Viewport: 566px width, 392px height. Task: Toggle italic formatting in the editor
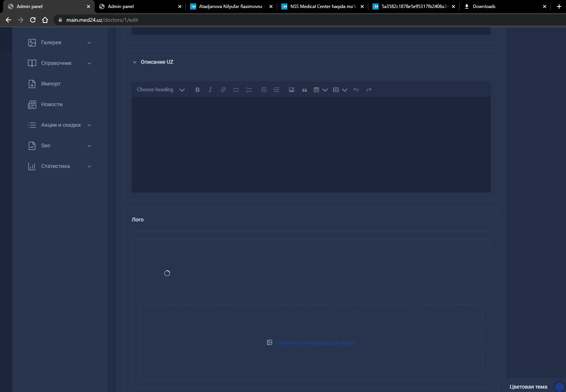point(210,90)
